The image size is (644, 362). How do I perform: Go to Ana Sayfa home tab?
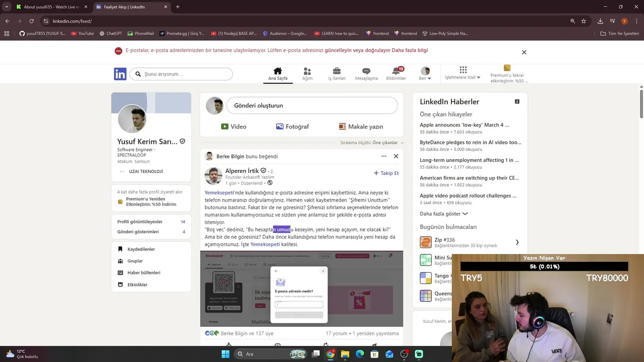278,74
